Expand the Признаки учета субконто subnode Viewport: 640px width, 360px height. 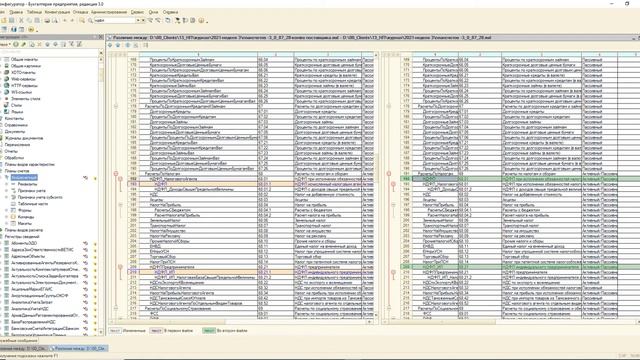click(x=7, y=197)
